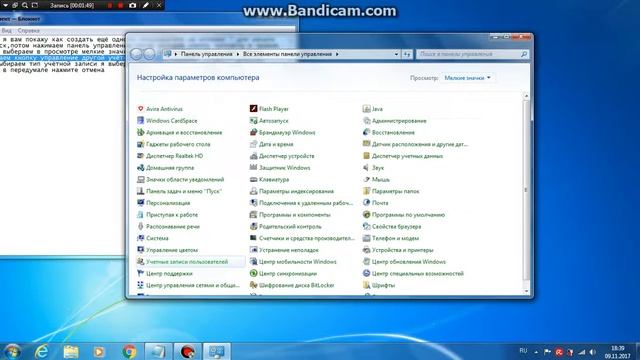This screenshot has height=360, width=640.
Task: Click the Back navigation button
Action: pos(136,54)
